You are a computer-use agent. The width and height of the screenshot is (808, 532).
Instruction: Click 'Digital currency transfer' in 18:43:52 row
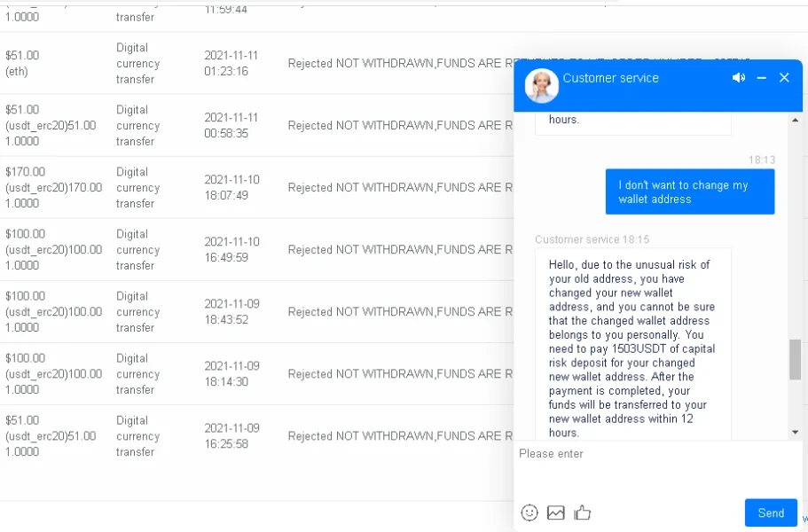pyautogui.click(x=137, y=311)
